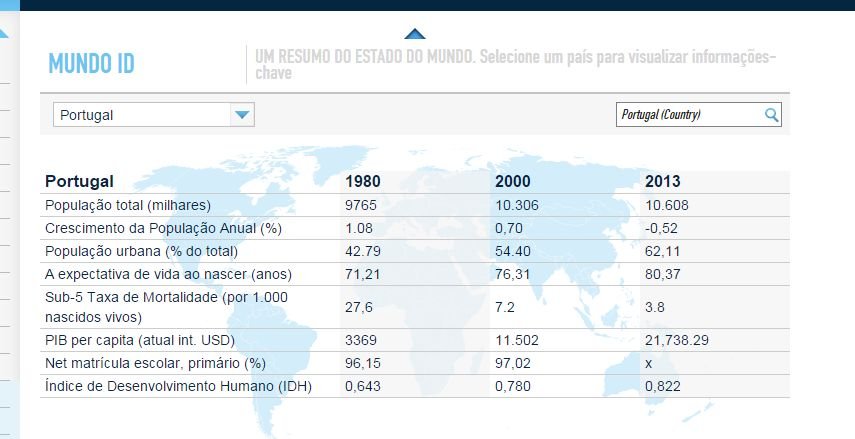Select the 1980 column header
The image size is (855, 439).
pos(363,181)
